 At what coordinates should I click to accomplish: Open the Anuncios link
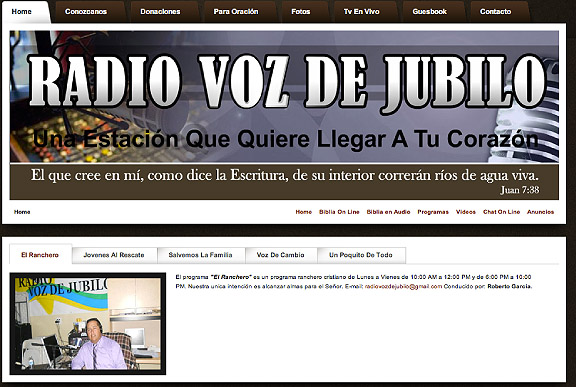(540, 212)
